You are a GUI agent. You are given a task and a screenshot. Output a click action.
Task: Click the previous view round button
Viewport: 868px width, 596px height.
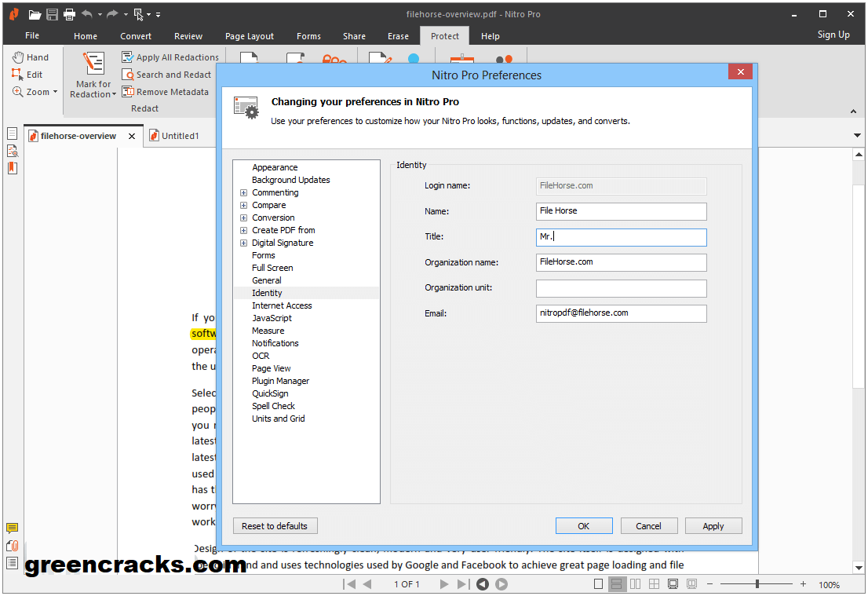click(483, 583)
